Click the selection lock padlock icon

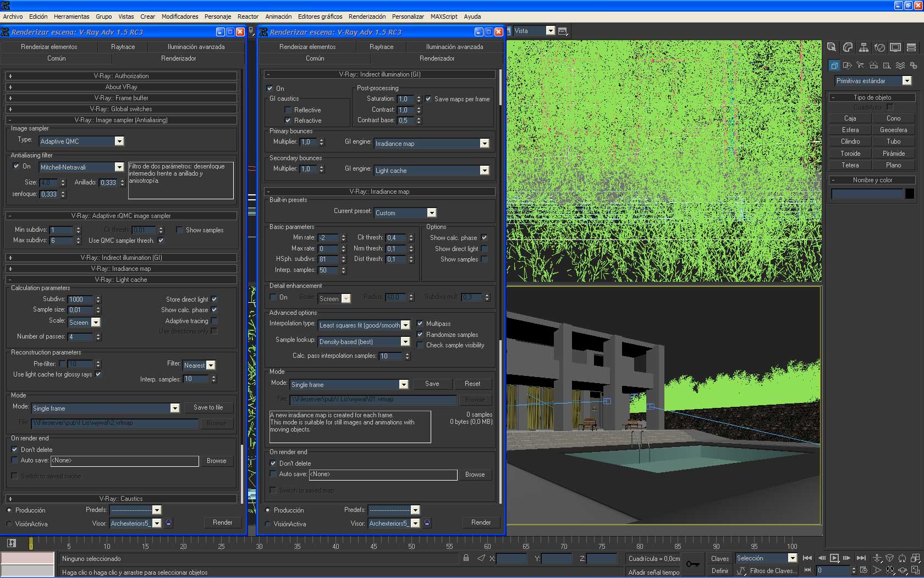[x=466, y=558]
